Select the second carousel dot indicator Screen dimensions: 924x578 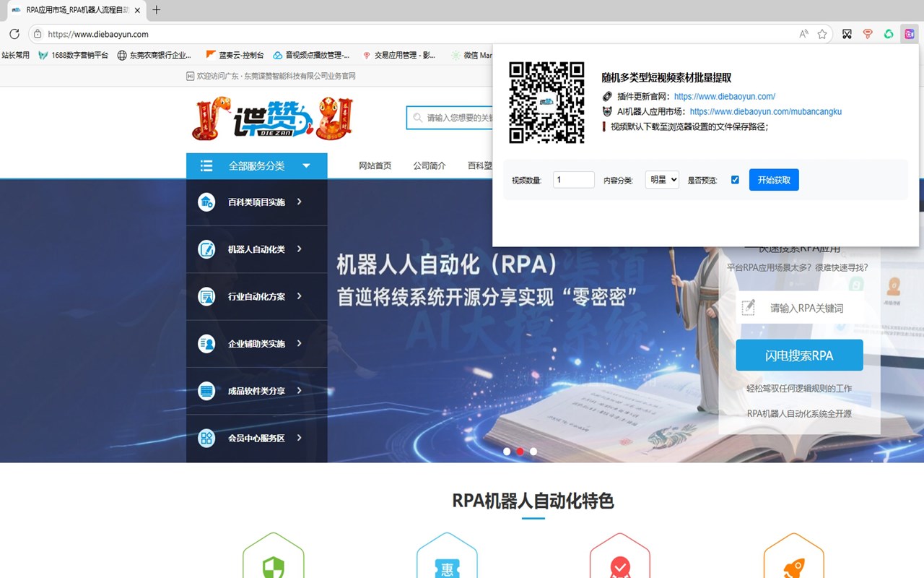click(520, 451)
